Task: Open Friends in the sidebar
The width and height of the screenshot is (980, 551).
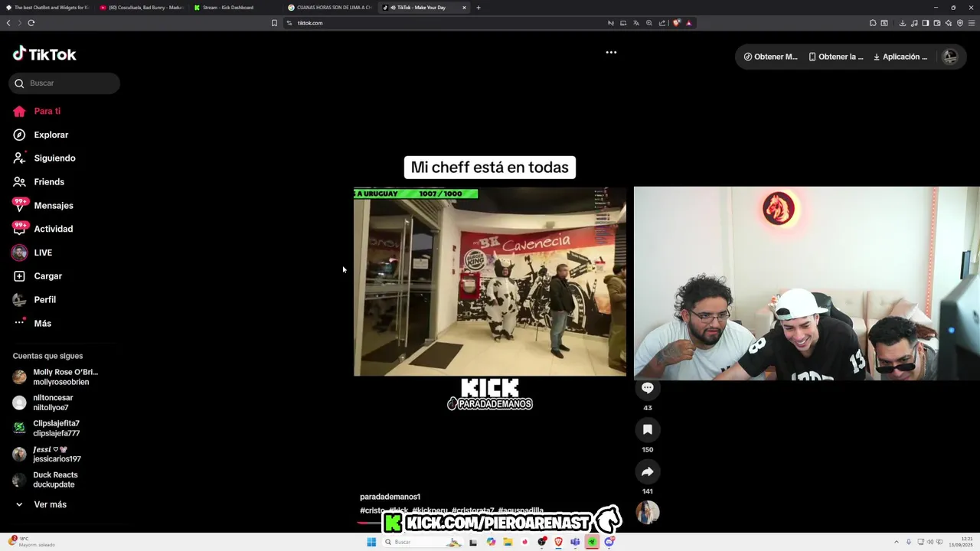Action: (38, 182)
